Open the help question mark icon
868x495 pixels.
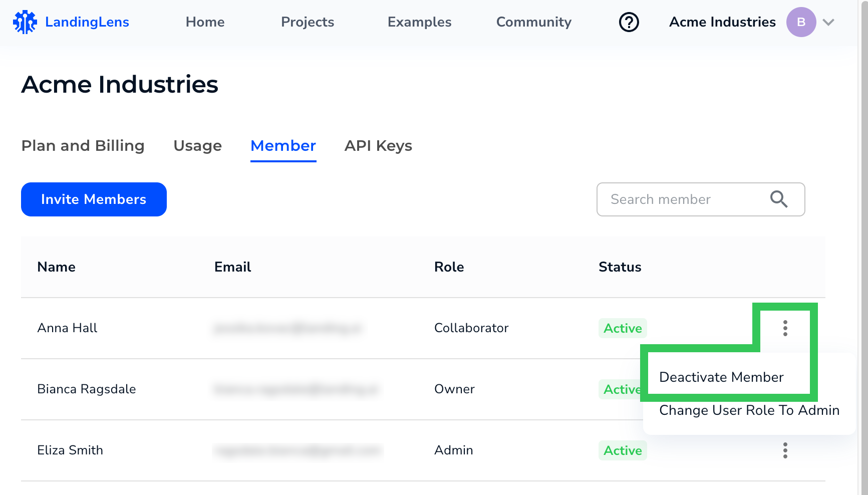[629, 22]
